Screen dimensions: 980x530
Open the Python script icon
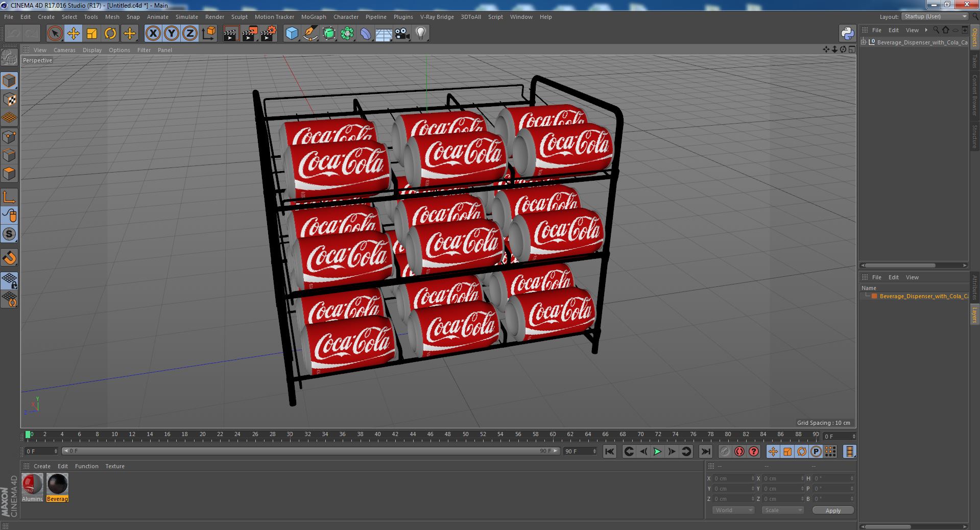[848, 34]
